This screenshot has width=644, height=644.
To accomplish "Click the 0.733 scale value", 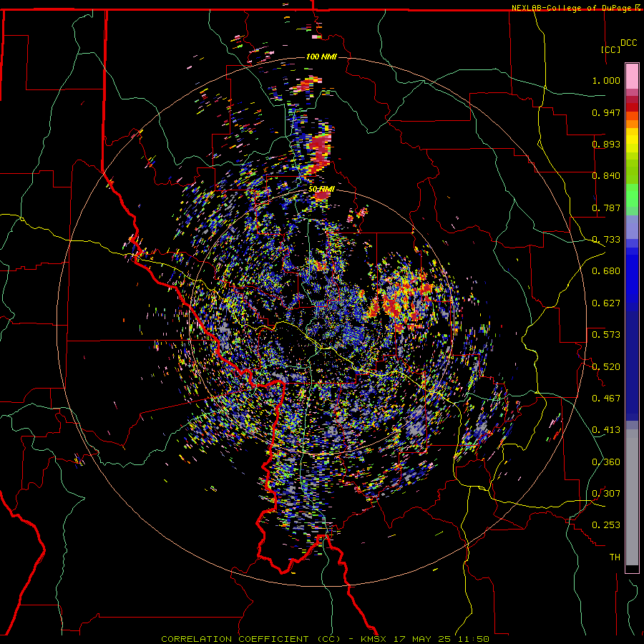I will pyautogui.click(x=606, y=240).
